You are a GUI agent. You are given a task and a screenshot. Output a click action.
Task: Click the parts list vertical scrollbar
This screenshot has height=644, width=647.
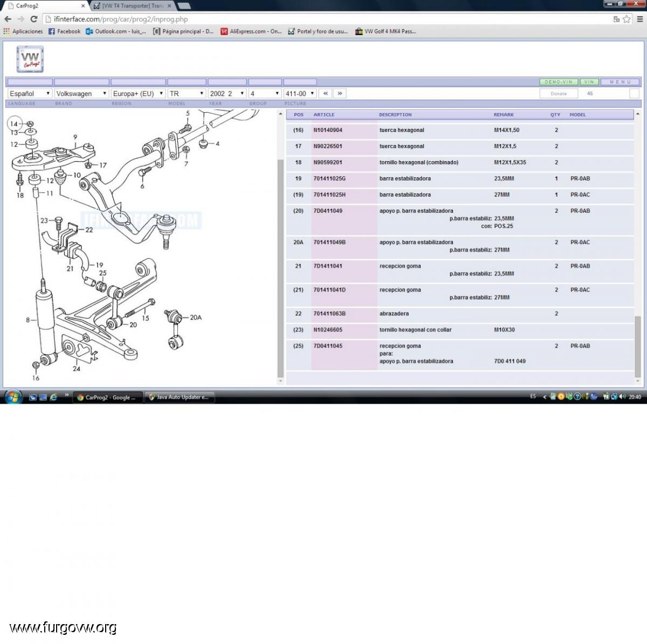pyautogui.click(x=638, y=346)
